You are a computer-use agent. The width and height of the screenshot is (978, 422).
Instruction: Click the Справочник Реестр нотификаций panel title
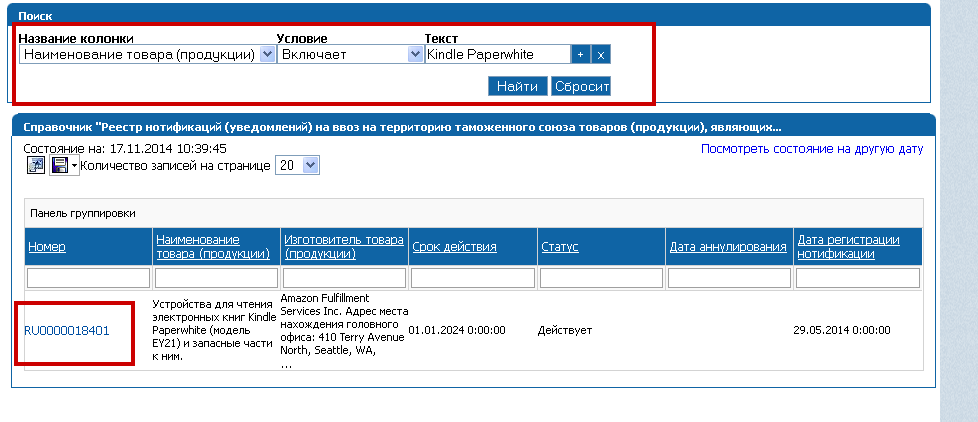pyautogui.click(x=471, y=127)
